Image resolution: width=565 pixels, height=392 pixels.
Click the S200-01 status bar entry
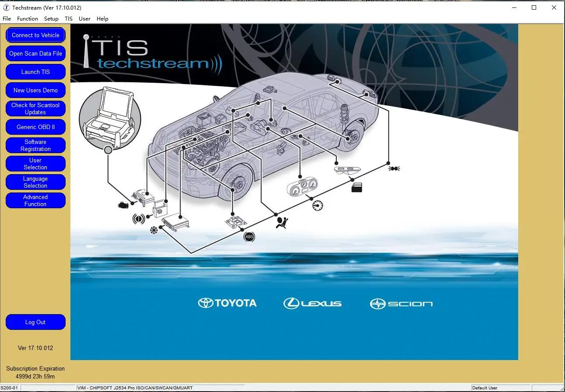(9, 388)
